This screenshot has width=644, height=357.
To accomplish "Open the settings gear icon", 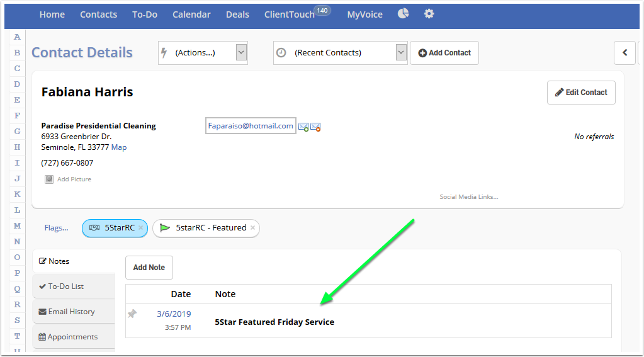I will (x=429, y=14).
